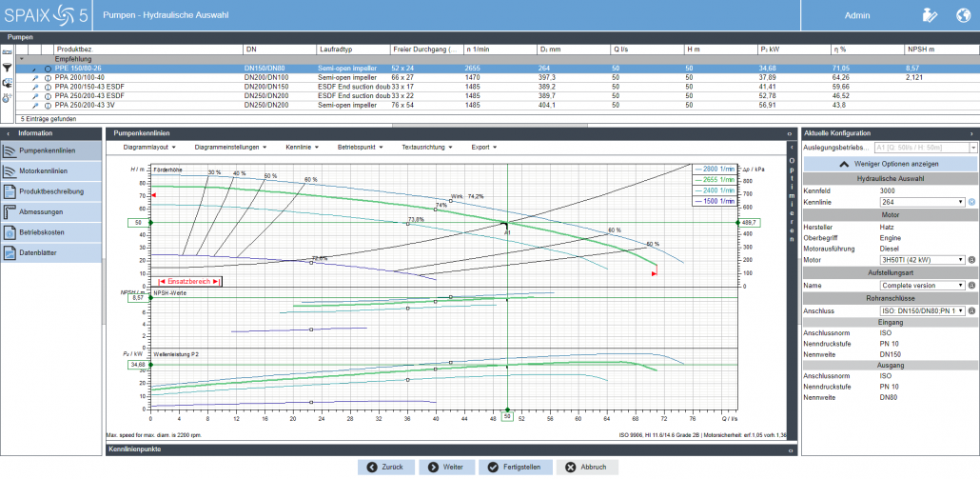Click the Fertigstellen button

[x=516, y=468]
